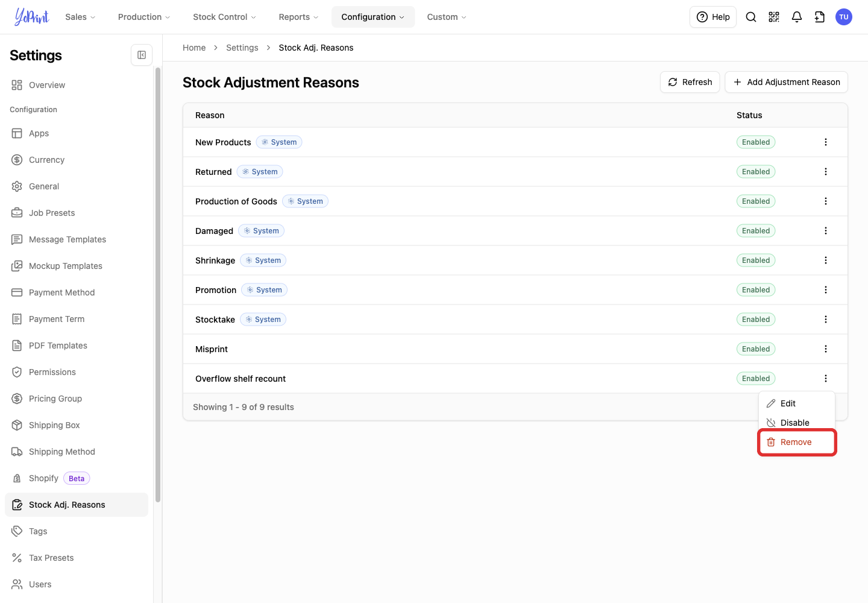Collapse the Settings sidebar panel

click(x=142, y=55)
